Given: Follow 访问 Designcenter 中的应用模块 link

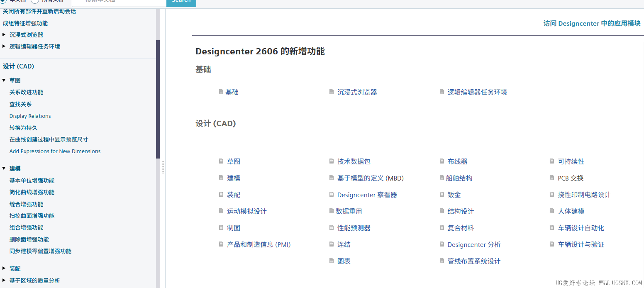Looking at the screenshot, I should 592,23.
